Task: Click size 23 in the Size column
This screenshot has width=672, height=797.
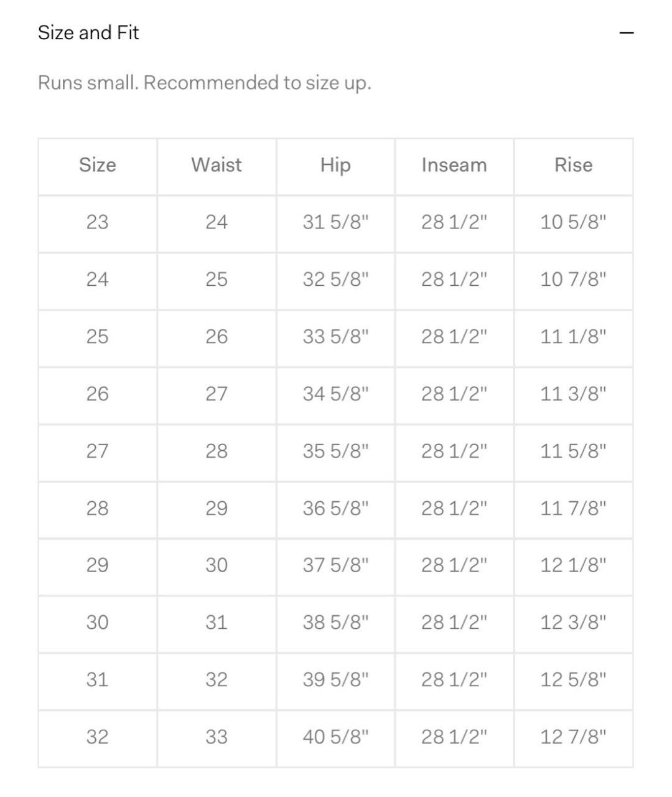Action: click(98, 222)
